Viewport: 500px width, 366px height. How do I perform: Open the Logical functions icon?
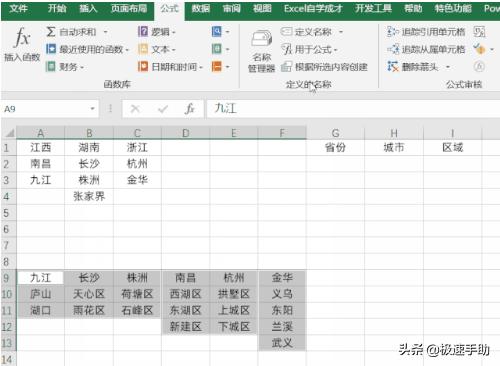[143, 32]
